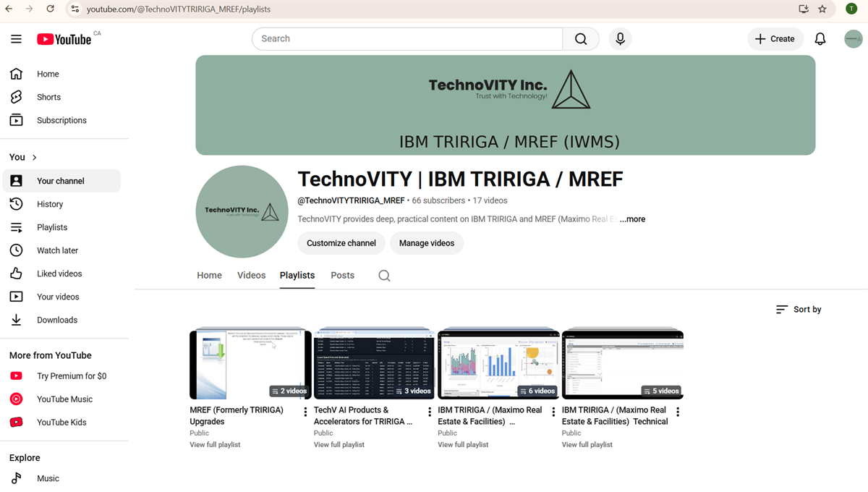Viewport: 868px width, 492px height.
Task: Click the search magnifier button
Action: click(581, 39)
